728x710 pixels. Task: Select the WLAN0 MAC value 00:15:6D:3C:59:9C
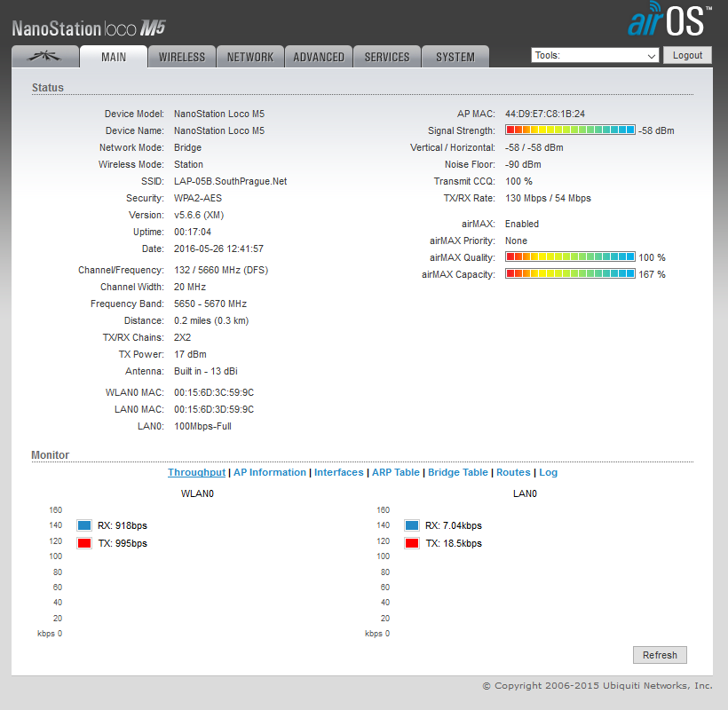click(x=214, y=392)
